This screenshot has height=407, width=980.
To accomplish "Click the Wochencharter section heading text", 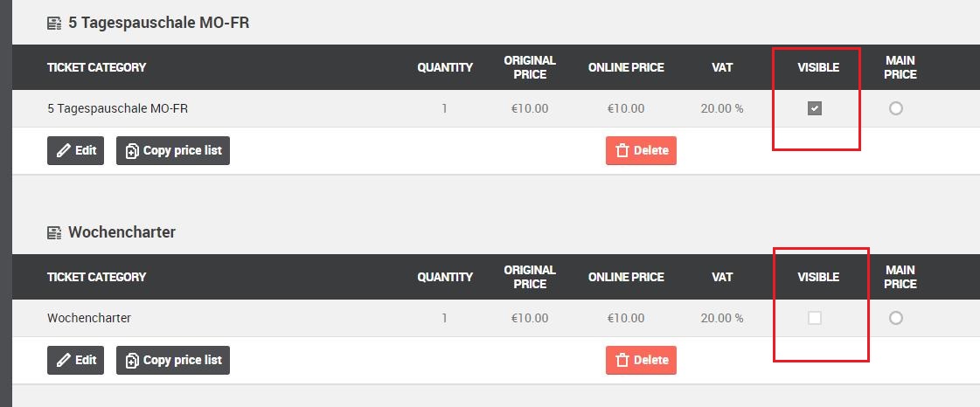I will pos(122,232).
